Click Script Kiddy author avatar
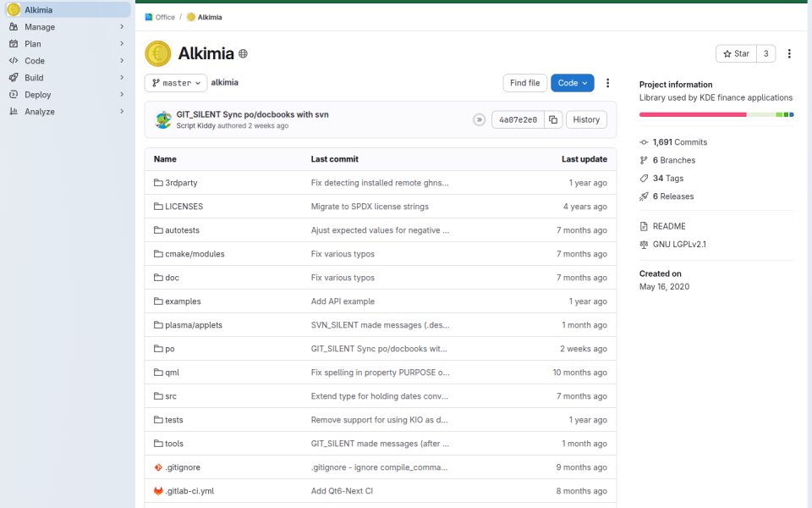The height and width of the screenshot is (508, 812). [x=163, y=119]
